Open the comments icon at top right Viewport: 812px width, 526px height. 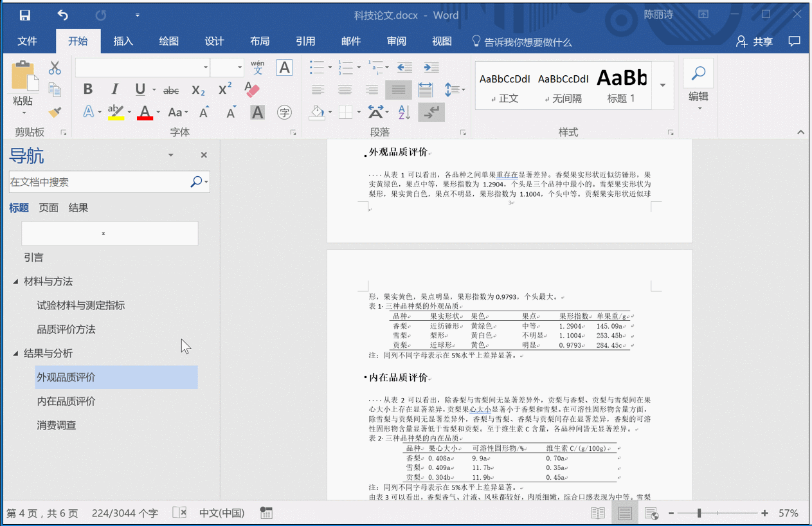(795, 41)
